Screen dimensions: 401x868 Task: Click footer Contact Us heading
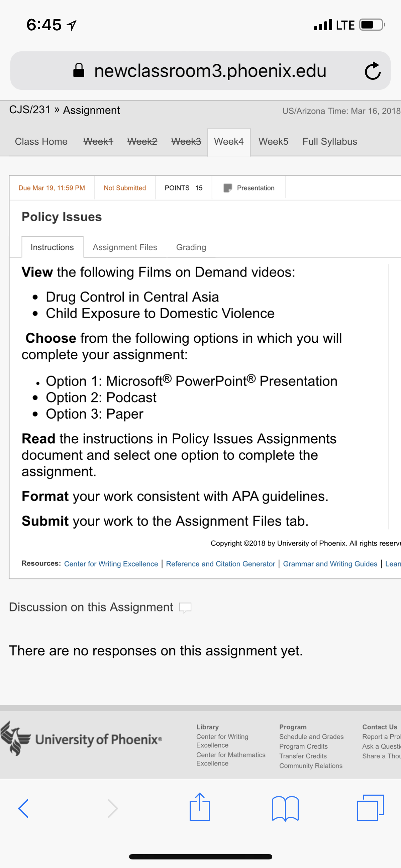(380, 727)
